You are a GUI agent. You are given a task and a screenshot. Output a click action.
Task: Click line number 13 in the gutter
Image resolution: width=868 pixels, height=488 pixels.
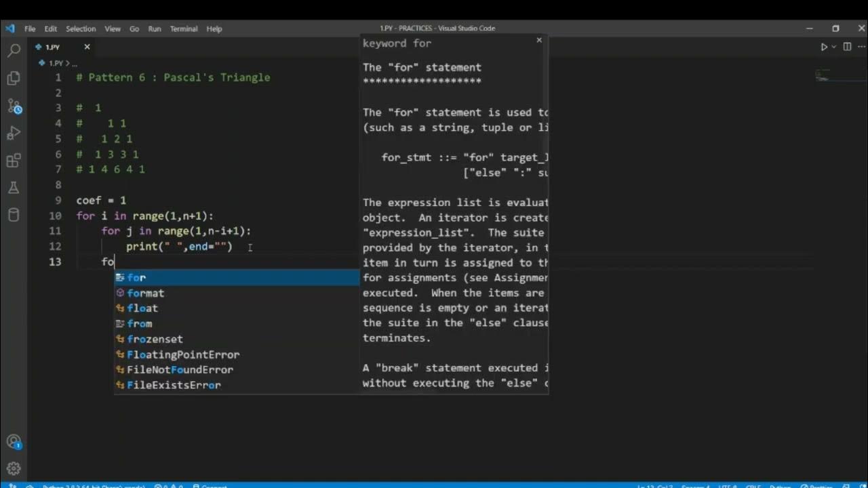(55, 262)
